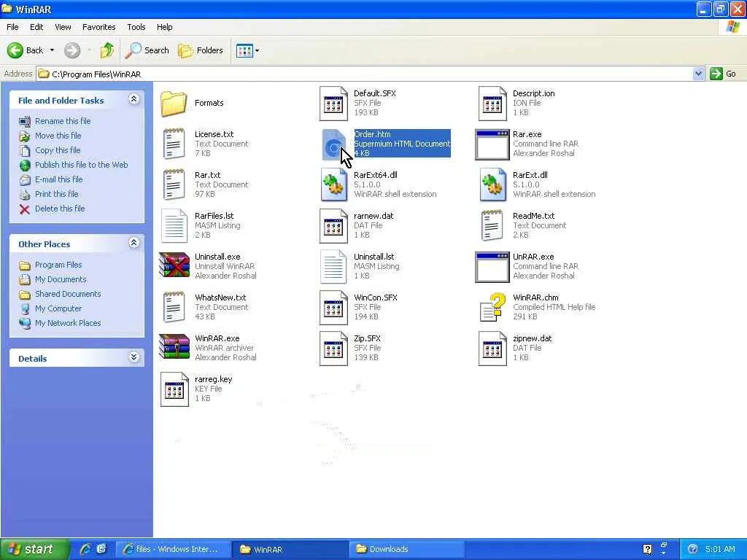This screenshot has width=747, height=560.
Task: Expand the Details panel
Action: [x=134, y=357]
